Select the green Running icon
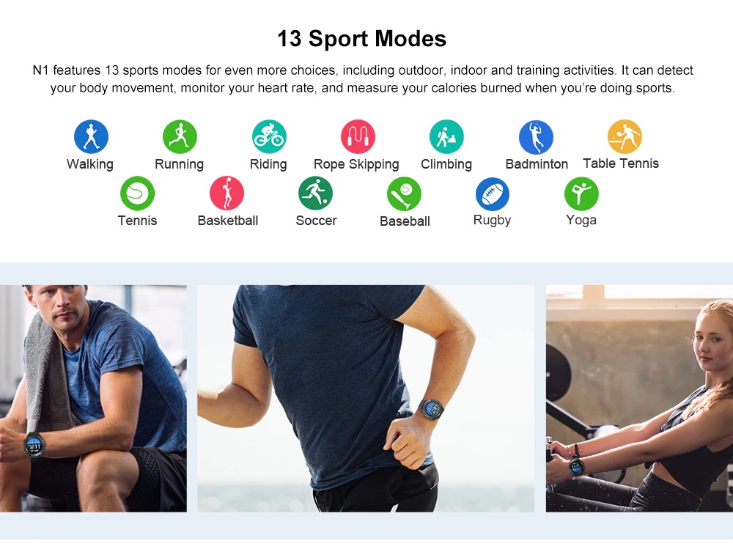 [x=180, y=136]
